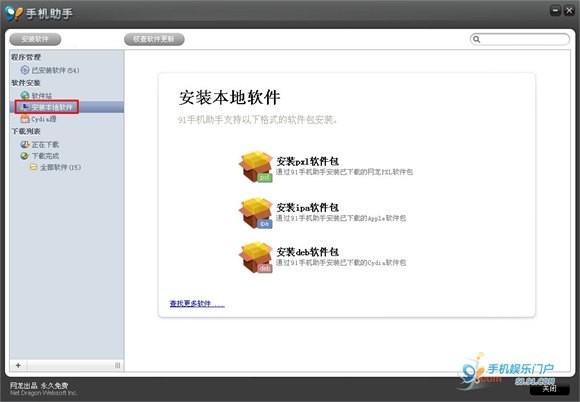Click the pxl package box icon
Viewport: 580px width, 402px height.
pos(256,167)
